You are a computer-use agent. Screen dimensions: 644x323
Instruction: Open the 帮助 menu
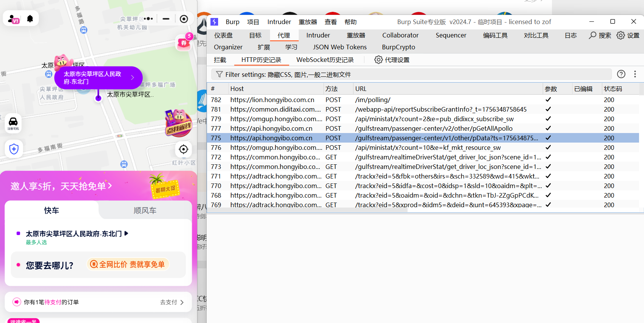[x=351, y=22]
